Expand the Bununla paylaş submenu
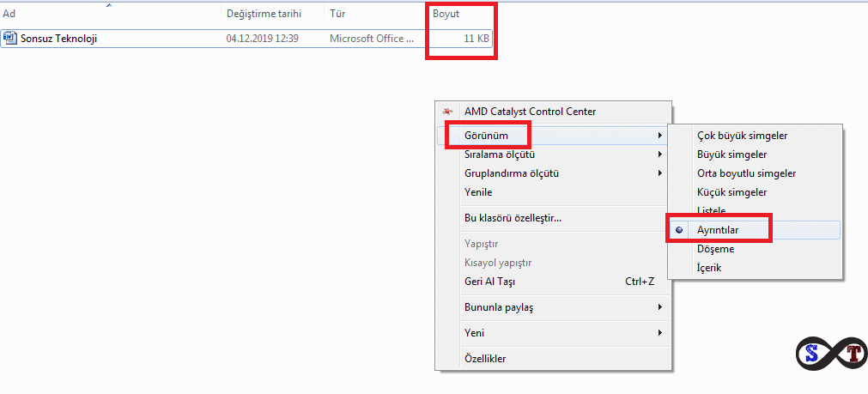Image resolution: width=868 pixels, height=394 pixels. [x=504, y=307]
